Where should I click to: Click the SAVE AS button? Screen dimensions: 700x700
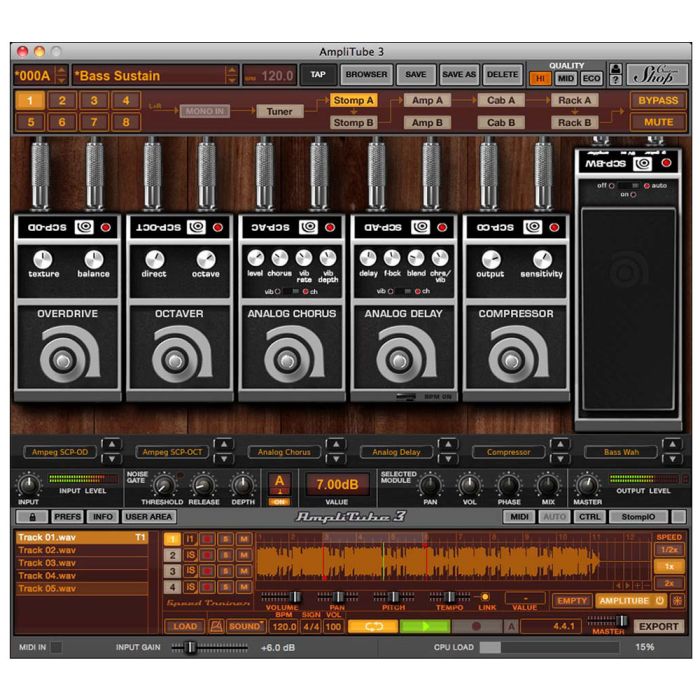tap(459, 75)
